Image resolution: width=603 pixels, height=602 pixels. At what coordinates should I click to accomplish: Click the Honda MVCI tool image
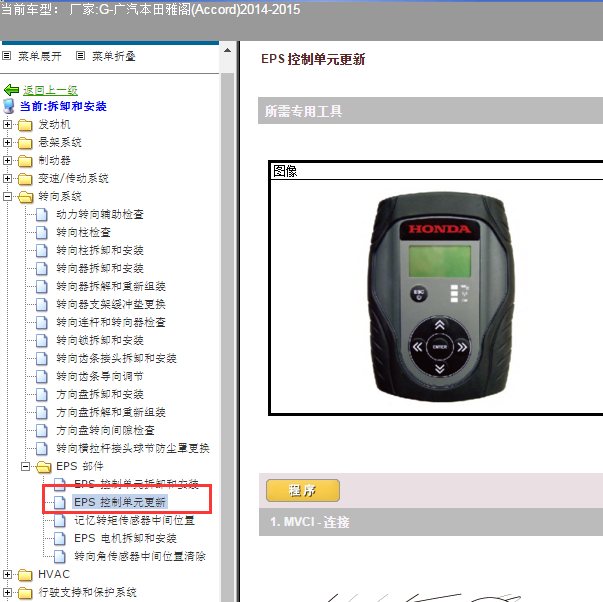(440, 296)
